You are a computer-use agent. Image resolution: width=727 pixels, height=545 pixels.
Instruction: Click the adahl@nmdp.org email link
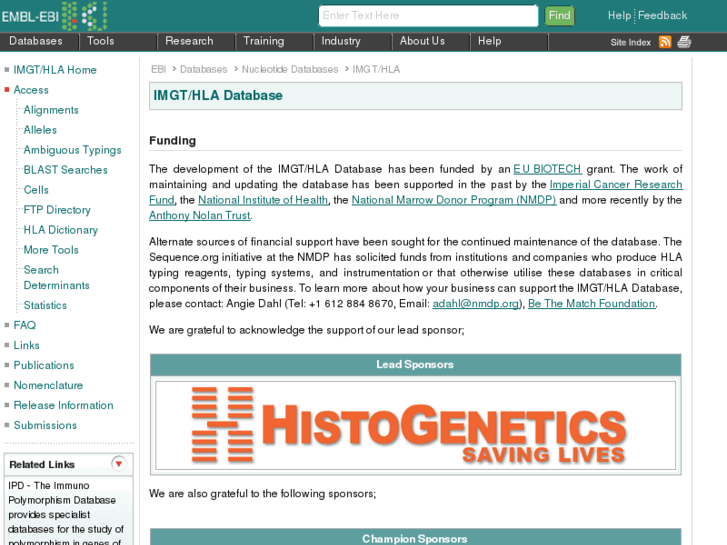click(476, 303)
